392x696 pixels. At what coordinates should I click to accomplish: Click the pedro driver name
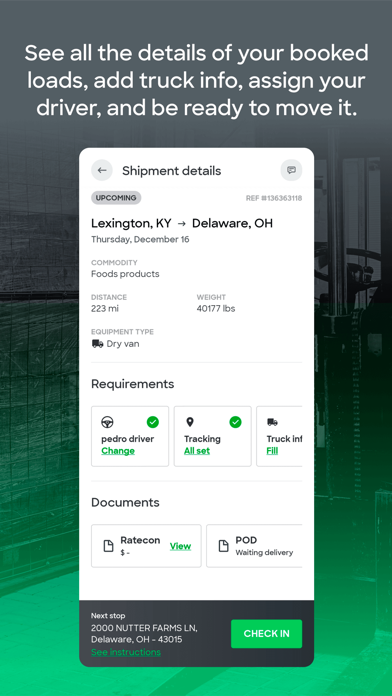coord(127,439)
